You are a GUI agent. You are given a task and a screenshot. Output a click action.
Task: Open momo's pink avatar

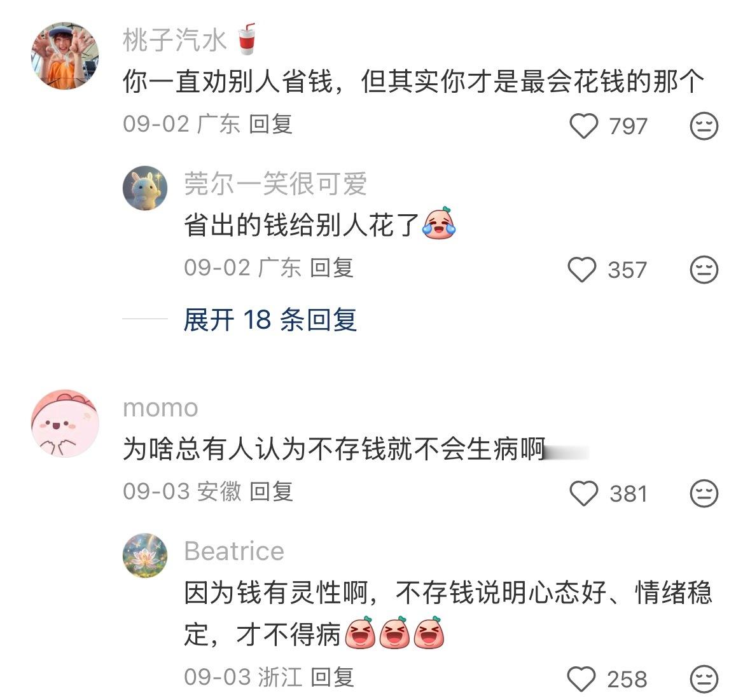click(65, 423)
